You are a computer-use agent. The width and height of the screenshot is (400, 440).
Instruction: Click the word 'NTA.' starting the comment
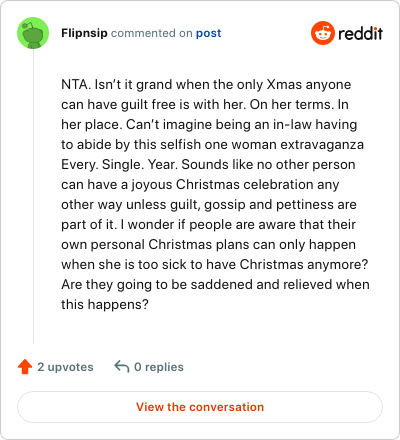pos(76,84)
